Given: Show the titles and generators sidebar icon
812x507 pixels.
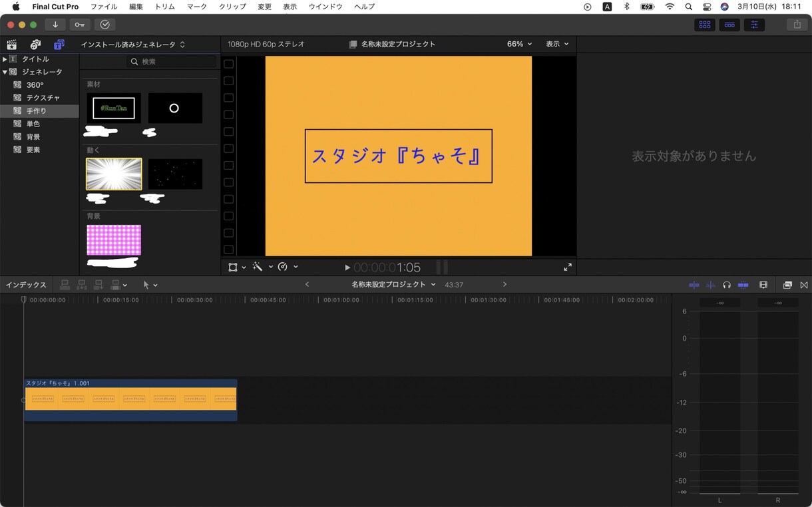Looking at the screenshot, I should (x=59, y=45).
